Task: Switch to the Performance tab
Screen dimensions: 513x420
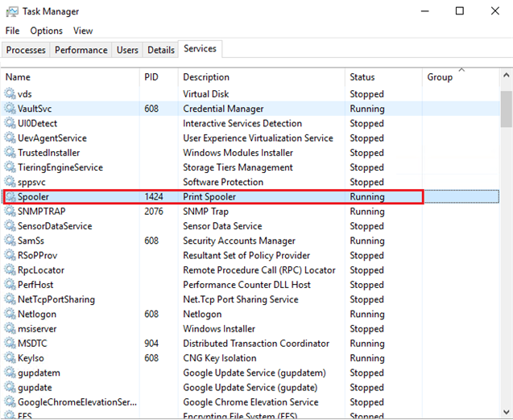Action: point(81,50)
